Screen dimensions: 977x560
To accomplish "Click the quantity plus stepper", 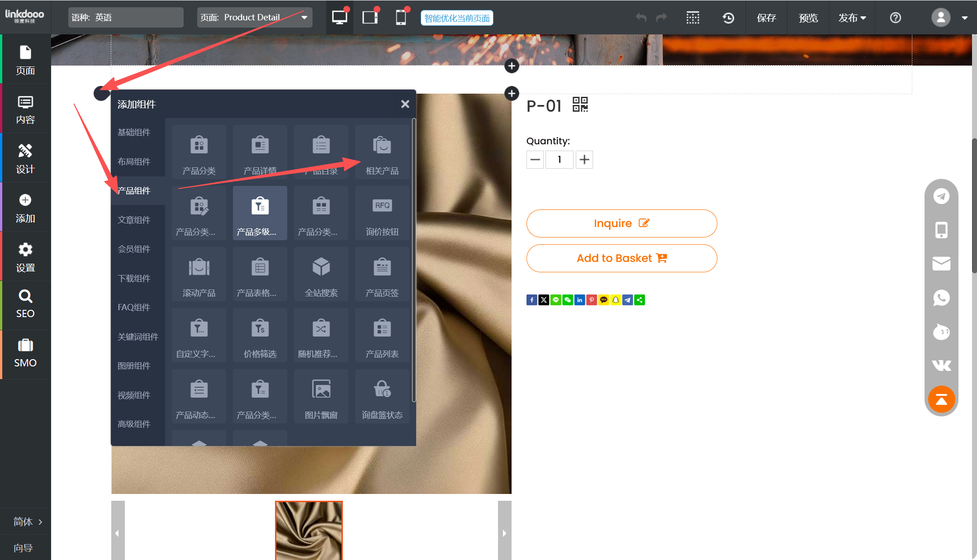I will coord(584,160).
